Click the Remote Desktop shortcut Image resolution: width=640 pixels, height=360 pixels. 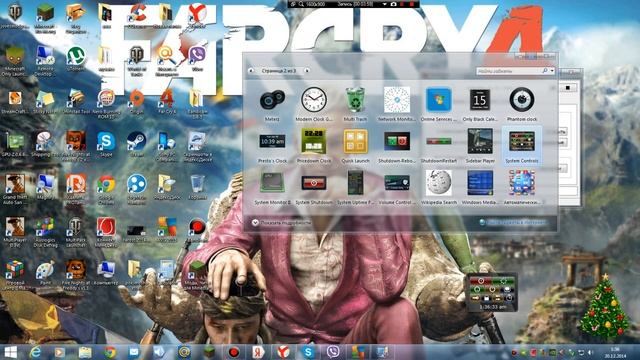(x=45, y=61)
